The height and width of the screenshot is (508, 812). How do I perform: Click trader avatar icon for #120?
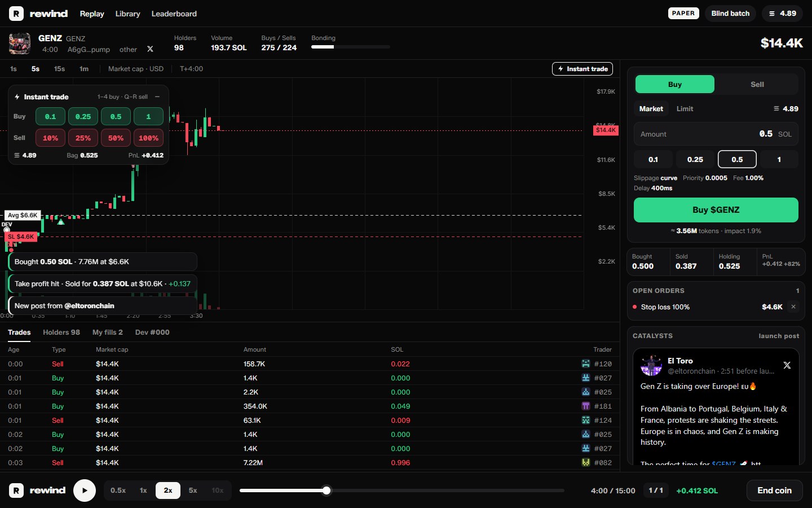586,364
